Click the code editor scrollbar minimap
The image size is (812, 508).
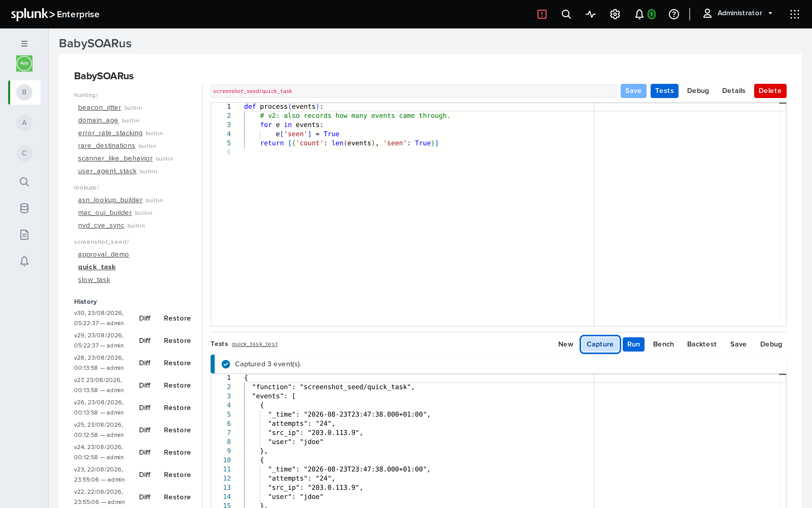pyautogui.click(x=783, y=214)
